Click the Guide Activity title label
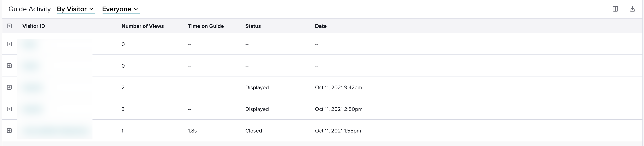Image resolution: width=644 pixels, height=146 pixels. (x=29, y=9)
